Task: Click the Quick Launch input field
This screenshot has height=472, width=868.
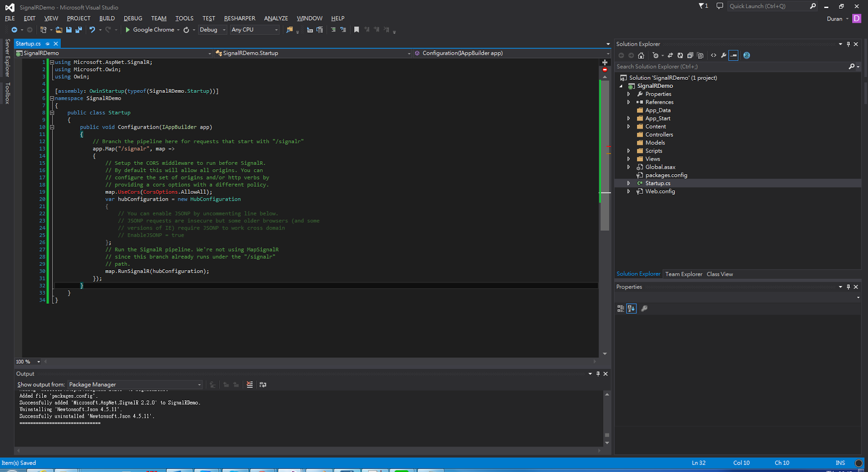Action: pos(768,6)
